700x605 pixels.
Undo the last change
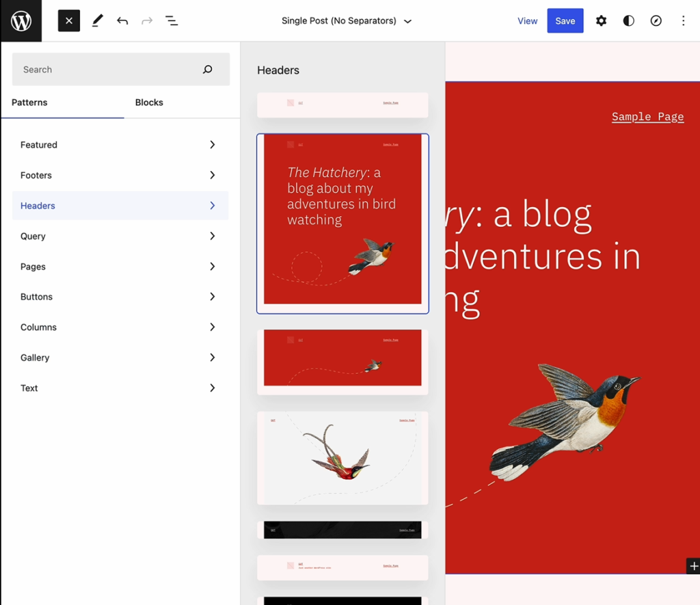pyautogui.click(x=122, y=21)
